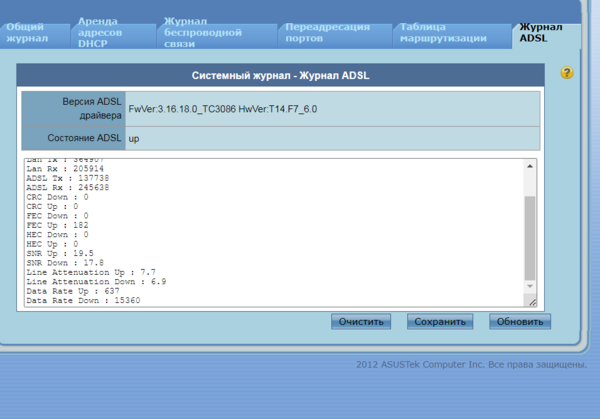Click the line 'ADSL Tx : 137738'
Screen dimensions: 600x419
click(67, 178)
